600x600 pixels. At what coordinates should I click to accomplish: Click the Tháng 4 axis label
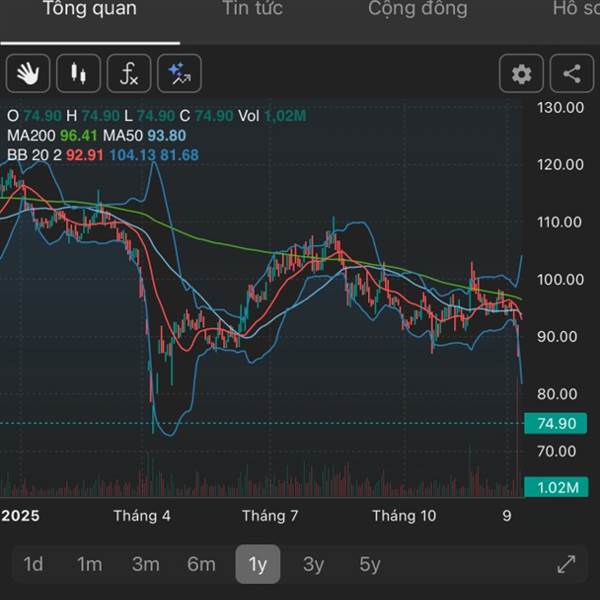(142, 516)
